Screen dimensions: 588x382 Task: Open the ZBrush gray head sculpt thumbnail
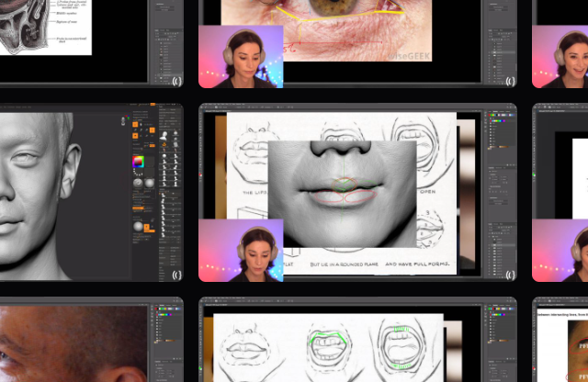(92, 192)
